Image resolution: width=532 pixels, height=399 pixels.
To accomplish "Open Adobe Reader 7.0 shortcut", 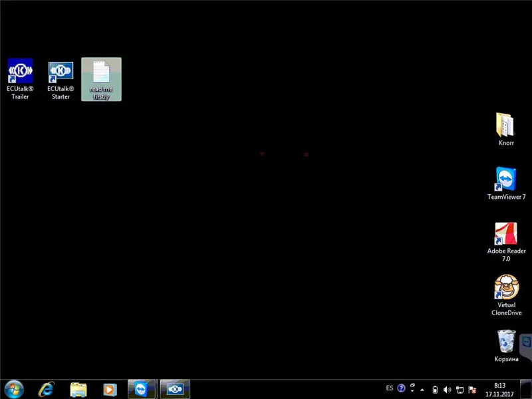I will tap(506, 241).
